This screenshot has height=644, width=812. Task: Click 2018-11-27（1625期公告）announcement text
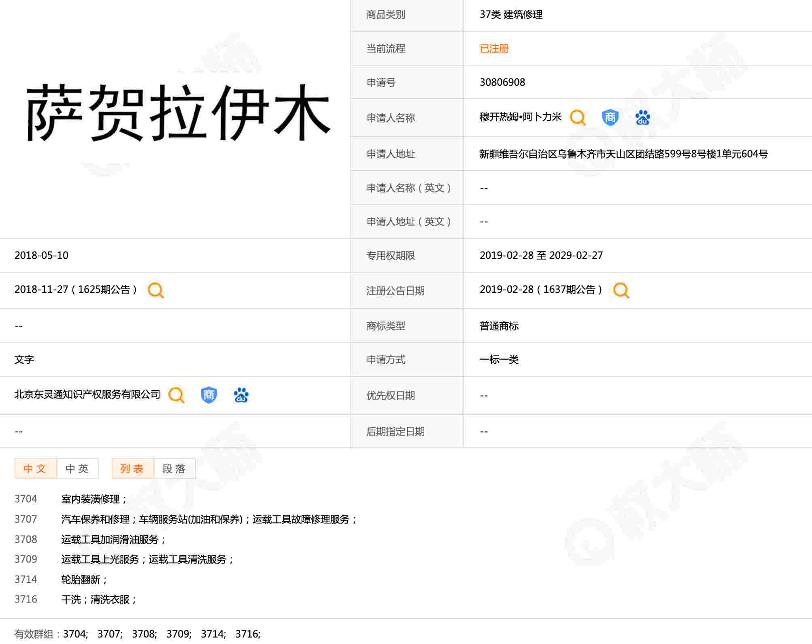(76, 290)
